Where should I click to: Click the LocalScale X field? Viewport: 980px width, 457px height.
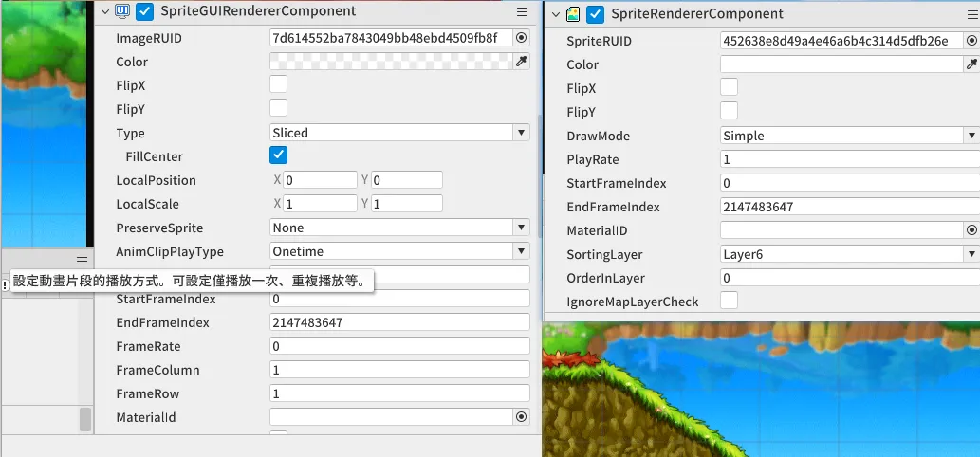(x=320, y=204)
